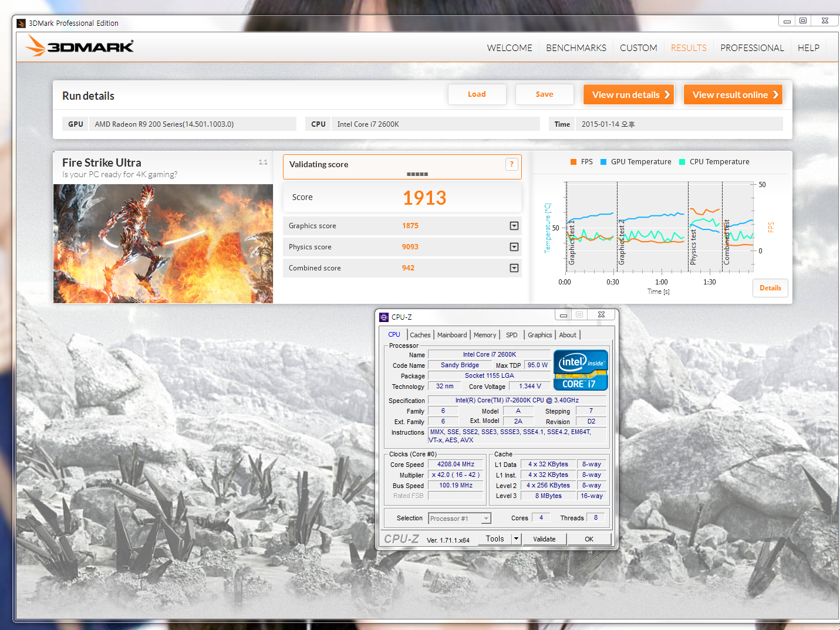Click the Multiplier value x 42.0
Viewport: 840px width, 630px height.
point(456,475)
